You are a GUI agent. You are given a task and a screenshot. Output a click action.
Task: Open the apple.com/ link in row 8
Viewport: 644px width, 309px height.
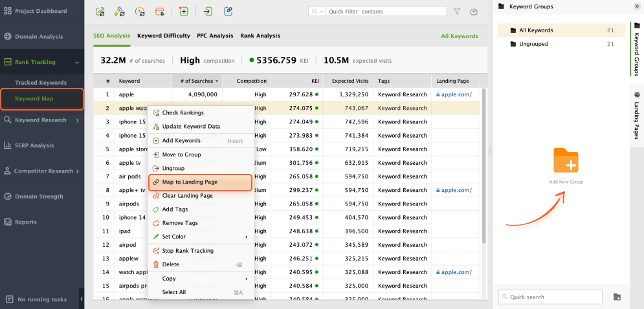(456, 190)
